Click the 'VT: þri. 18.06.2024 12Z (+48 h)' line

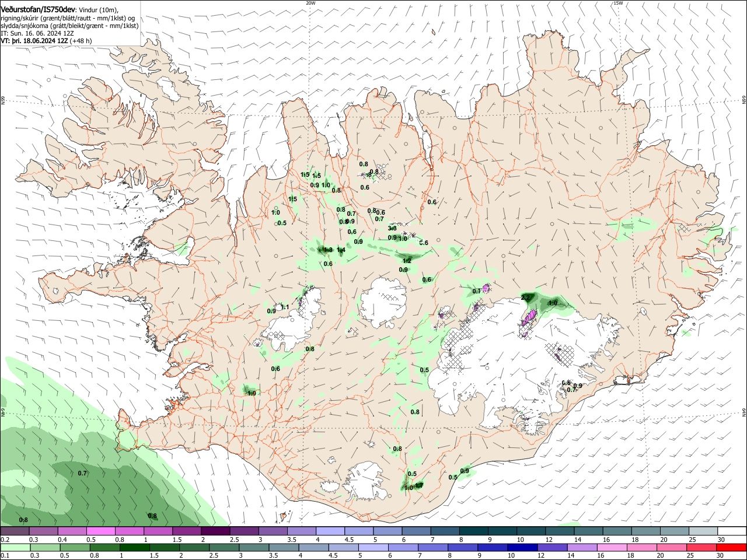[x=47, y=41]
